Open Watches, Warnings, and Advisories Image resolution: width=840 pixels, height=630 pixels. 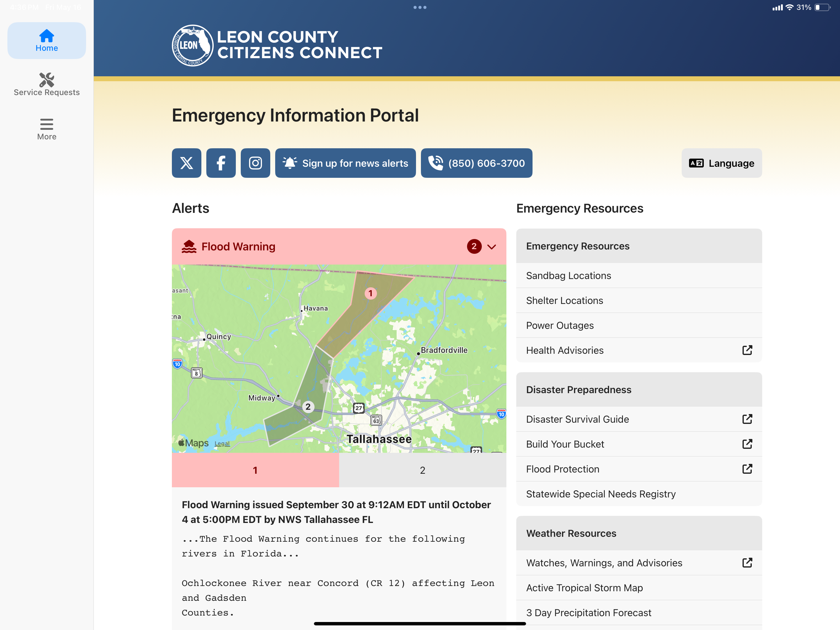coord(639,563)
